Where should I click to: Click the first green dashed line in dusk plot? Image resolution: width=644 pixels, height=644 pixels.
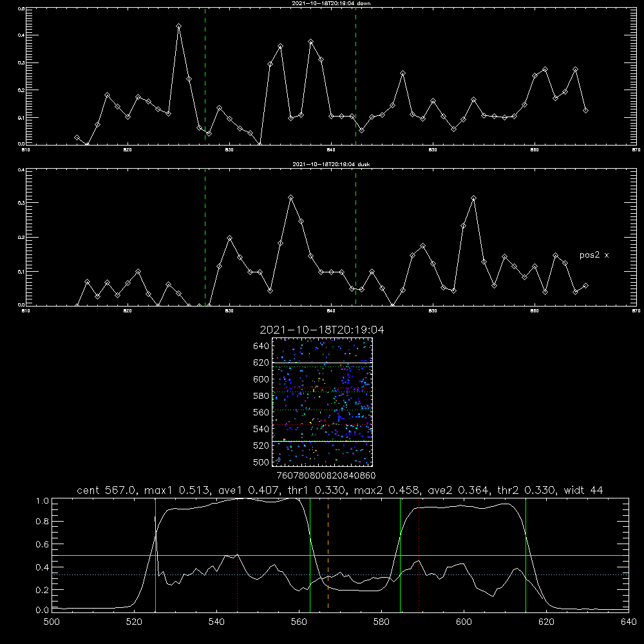pos(205,238)
